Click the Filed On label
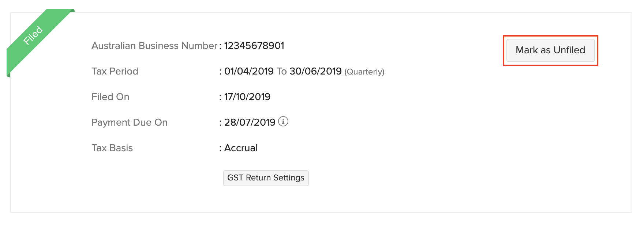Viewport: 644px width, 225px height. (110, 97)
